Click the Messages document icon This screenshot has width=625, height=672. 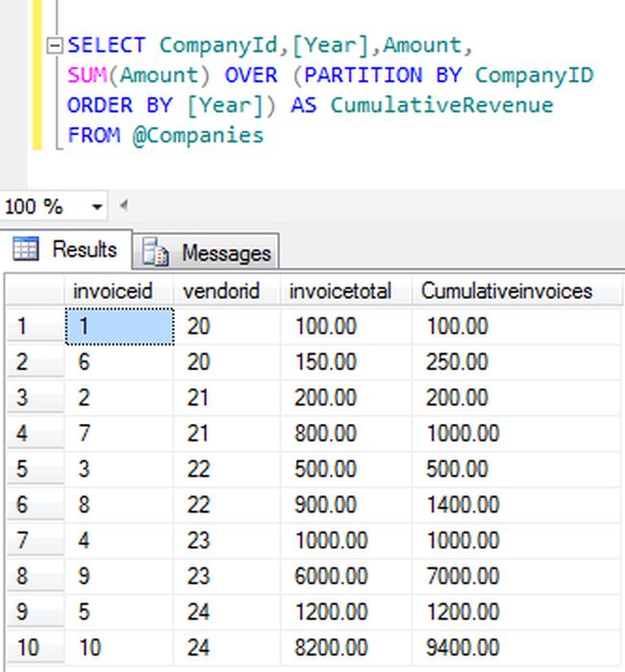click(x=155, y=253)
